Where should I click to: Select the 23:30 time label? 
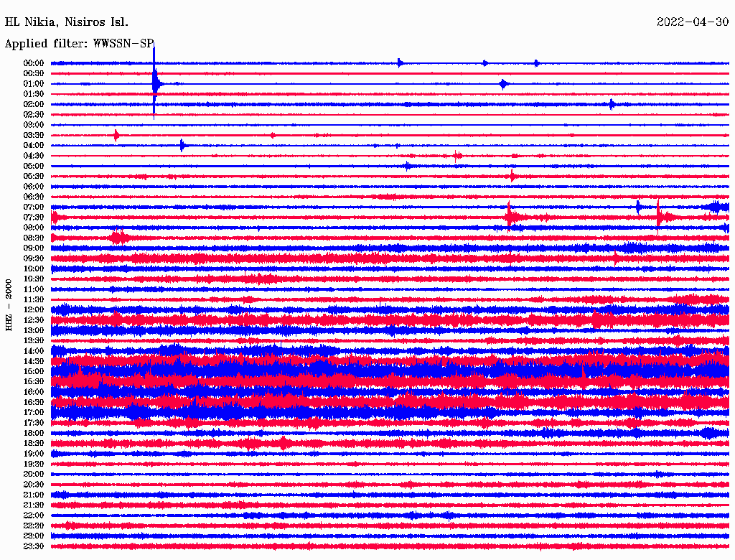(34, 546)
